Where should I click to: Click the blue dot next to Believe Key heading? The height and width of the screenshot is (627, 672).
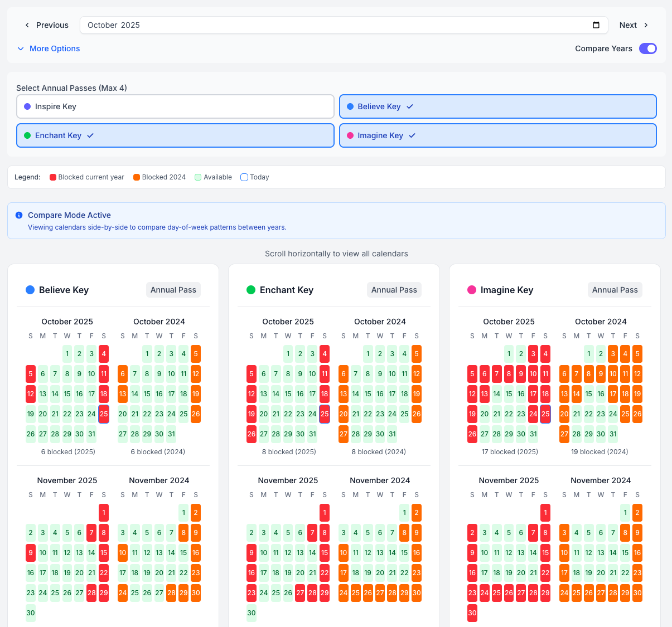click(x=30, y=290)
